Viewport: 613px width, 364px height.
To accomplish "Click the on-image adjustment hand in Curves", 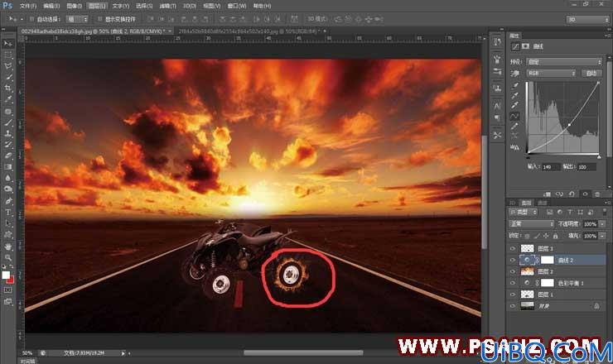I will click(x=515, y=74).
